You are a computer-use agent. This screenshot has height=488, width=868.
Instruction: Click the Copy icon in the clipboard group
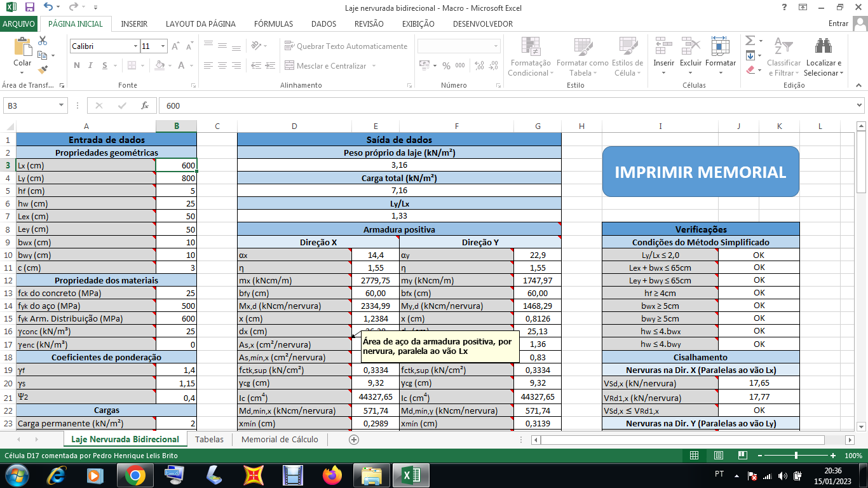[43, 55]
